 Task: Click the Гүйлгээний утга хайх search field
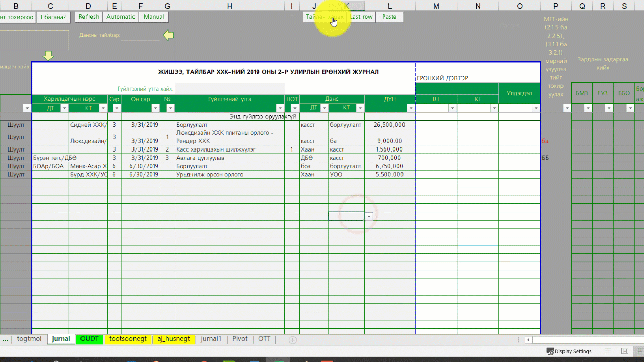[229, 89]
